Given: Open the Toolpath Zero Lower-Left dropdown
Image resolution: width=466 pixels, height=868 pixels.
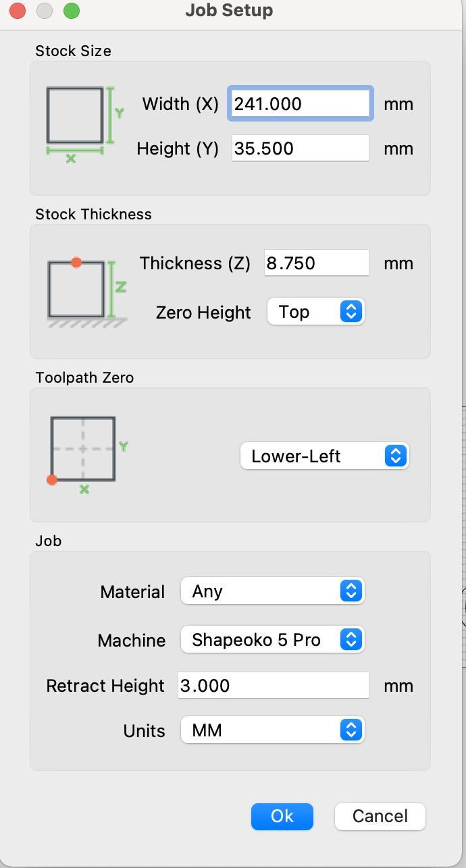Looking at the screenshot, I should coord(325,456).
